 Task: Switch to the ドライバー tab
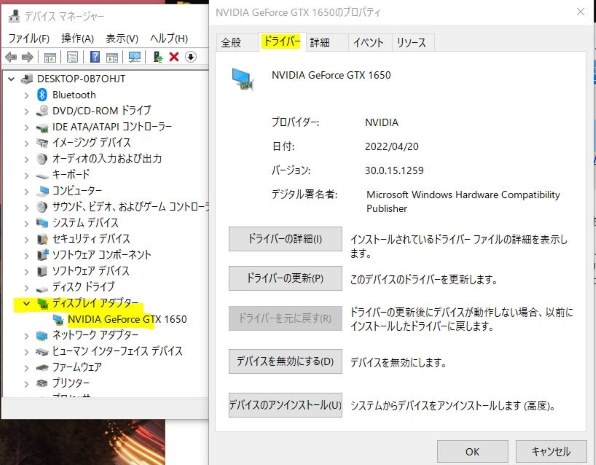282,41
